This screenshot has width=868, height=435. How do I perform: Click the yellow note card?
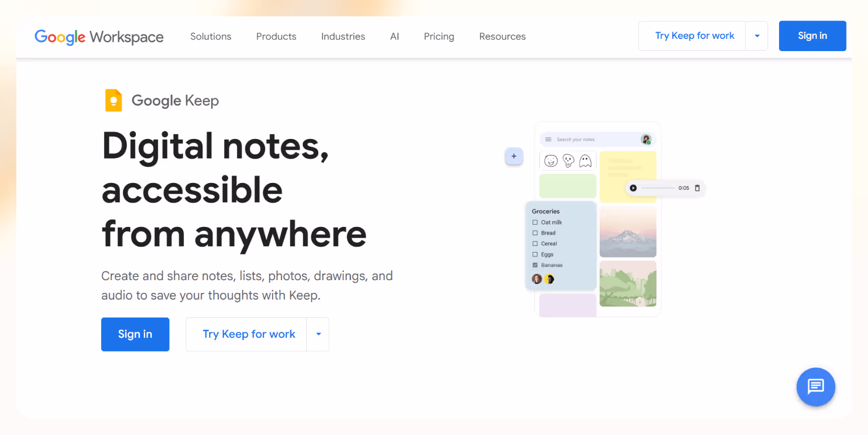click(628, 177)
